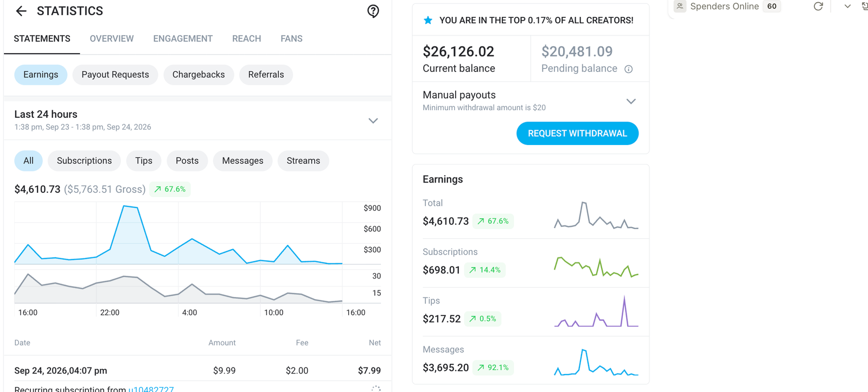
Task: Click the 67.6% growth badge beside gross earnings
Action: coord(170,189)
